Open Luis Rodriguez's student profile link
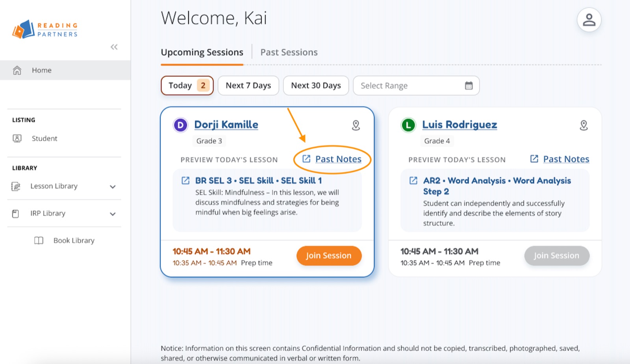Screen dimensions: 630x364 460,125
